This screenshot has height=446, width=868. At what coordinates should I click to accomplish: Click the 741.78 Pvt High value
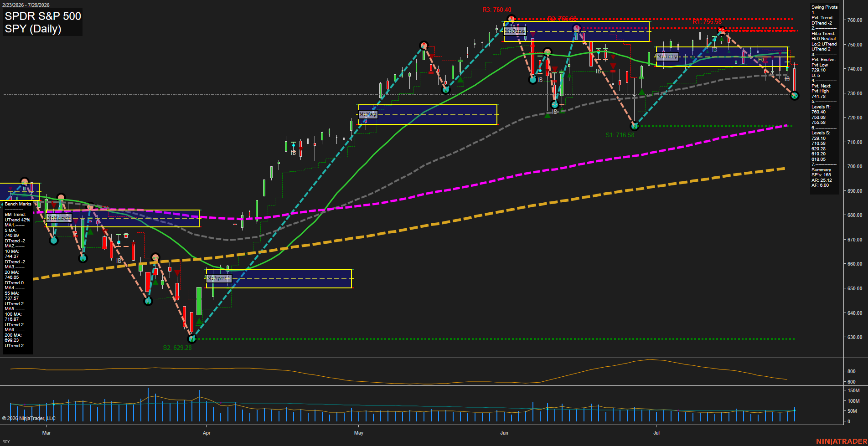tap(819, 97)
